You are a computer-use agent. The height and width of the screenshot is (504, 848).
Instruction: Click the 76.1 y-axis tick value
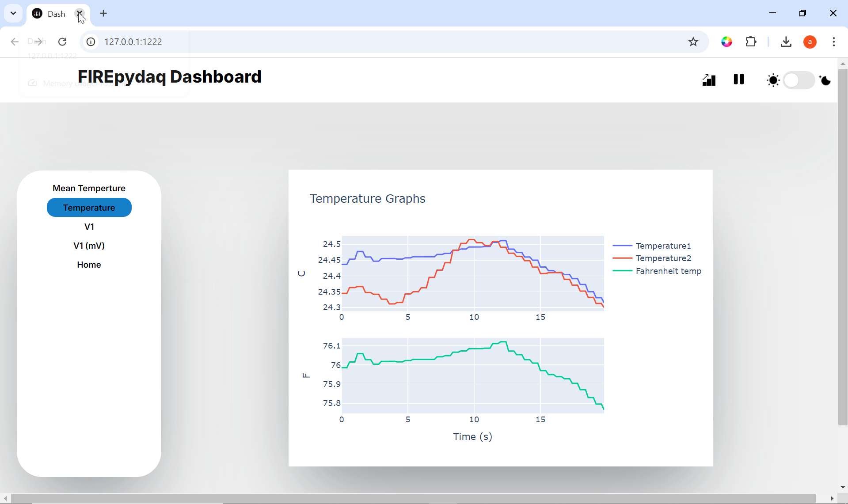click(x=332, y=345)
